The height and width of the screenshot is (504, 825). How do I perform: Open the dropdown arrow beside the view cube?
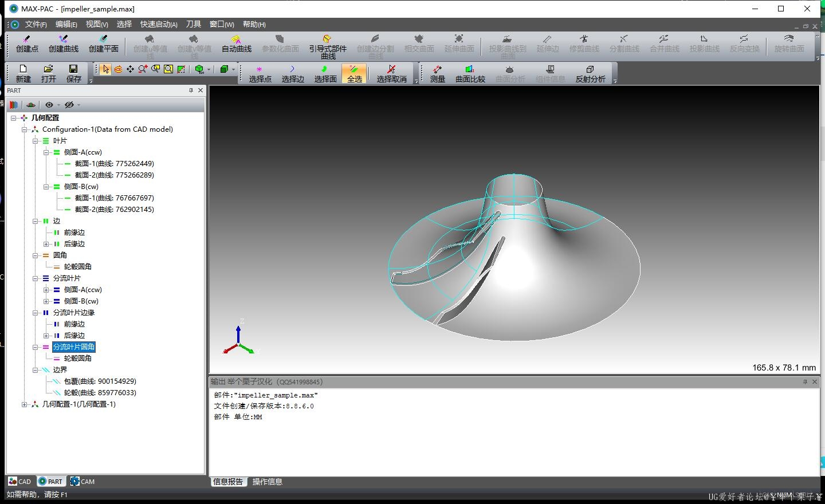point(209,70)
